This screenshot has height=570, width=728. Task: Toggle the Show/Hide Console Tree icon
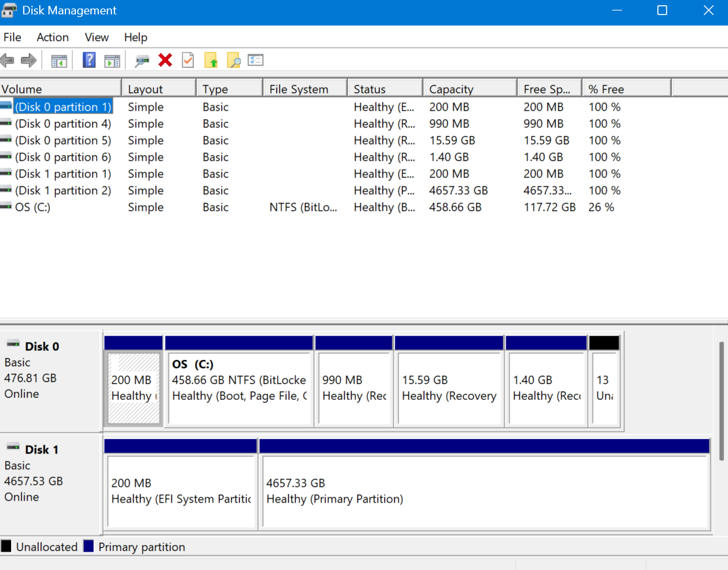pyautogui.click(x=59, y=61)
